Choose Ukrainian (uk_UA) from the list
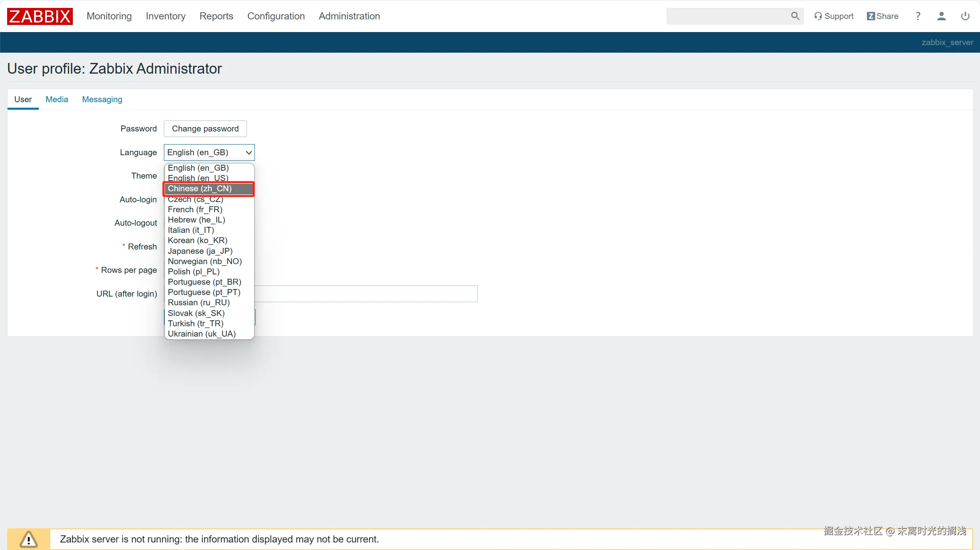This screenshot has height=550, width=980. click(x=201, y=334)
